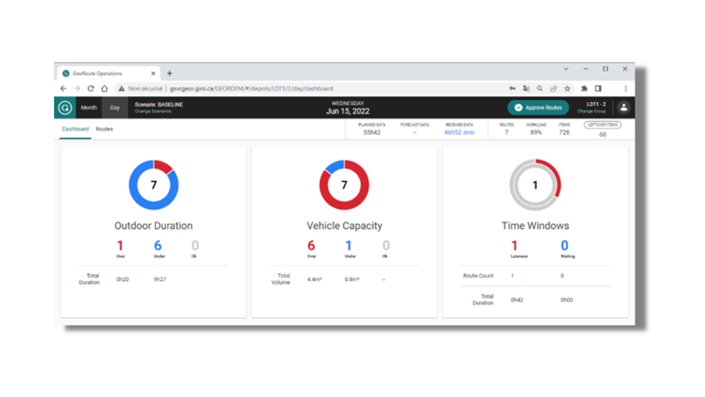Switch to Month view
Screen dimensions: 705x397
coord(89,107)
